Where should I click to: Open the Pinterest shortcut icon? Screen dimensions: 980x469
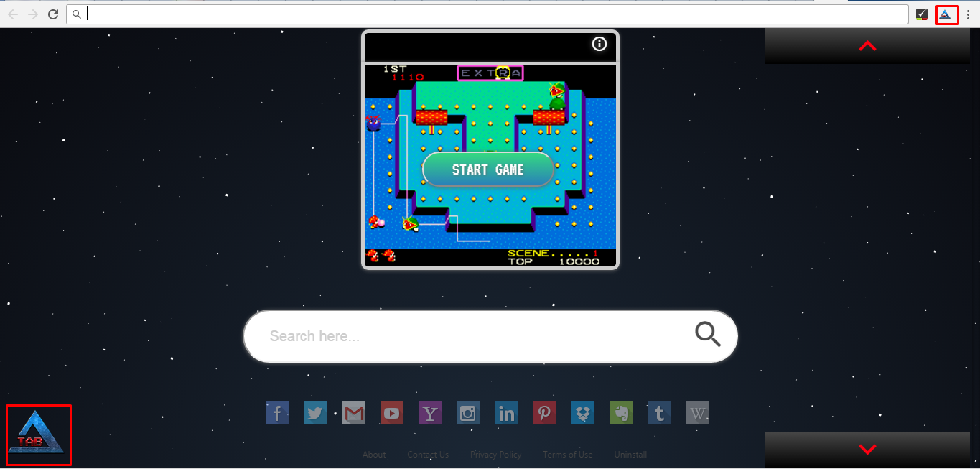[x=545, y=413]
